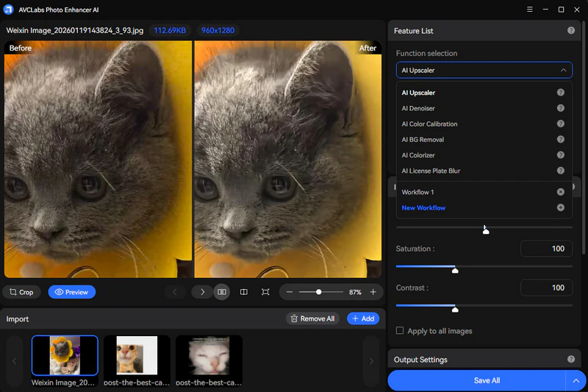The image size is (588, 392).
Task: Zoom in with plus icon
Action: point(373,292)
